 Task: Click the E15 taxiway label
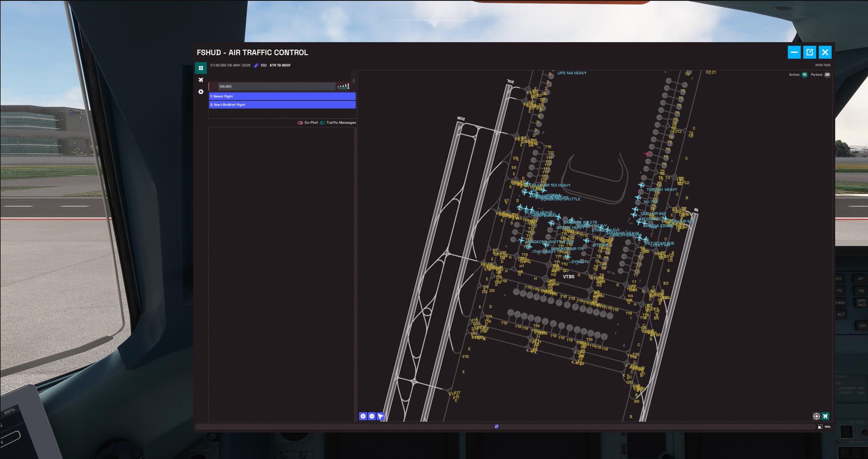[x=465, y=357]
